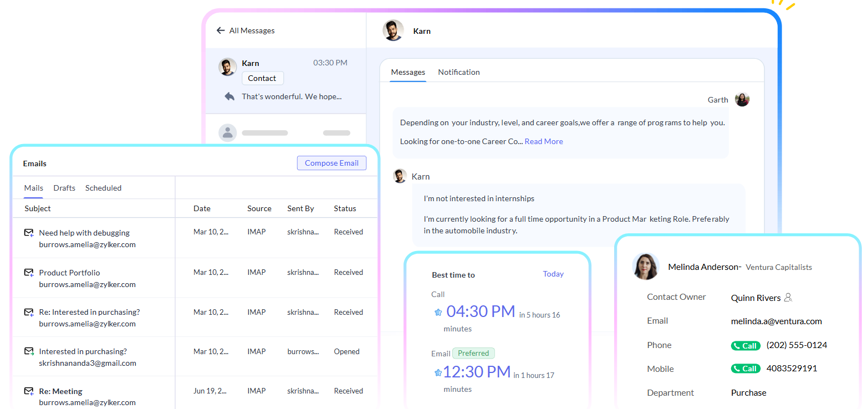Open the Need help with debugging email
The height and width of the screenshot is (409, 868).
[x=84, y=233]
